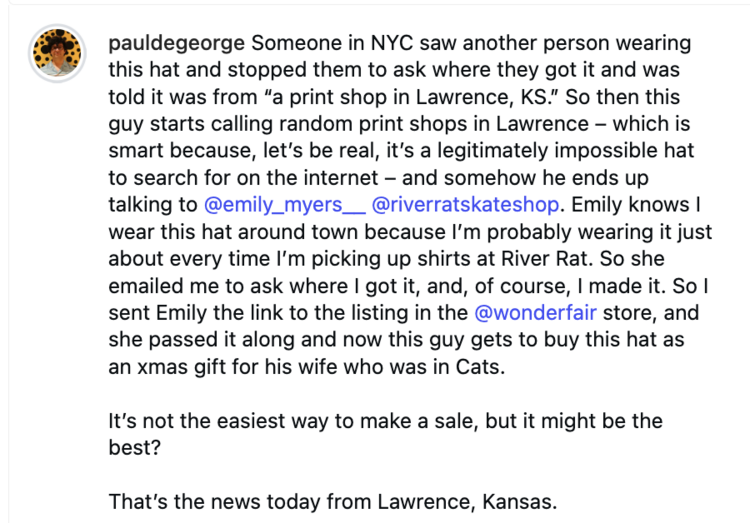Click the phrase "she passed it along"
Screen dimensions: 750x523
[x=198, y=341]
